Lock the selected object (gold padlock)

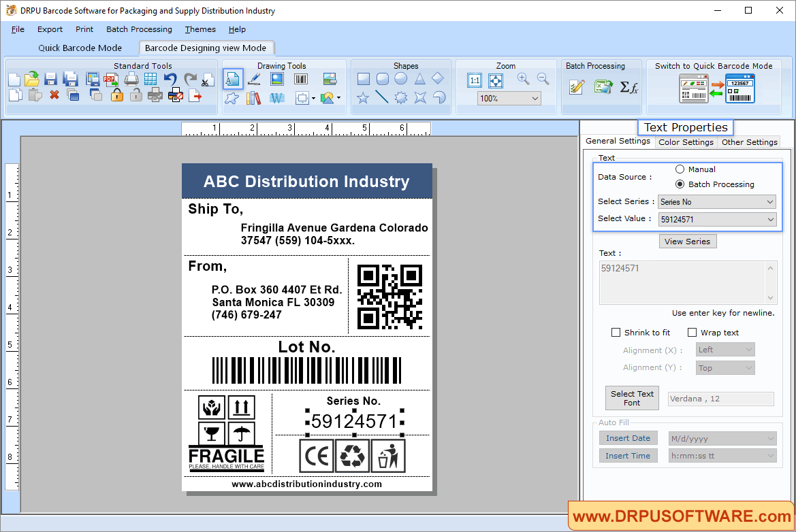point(116,95)
